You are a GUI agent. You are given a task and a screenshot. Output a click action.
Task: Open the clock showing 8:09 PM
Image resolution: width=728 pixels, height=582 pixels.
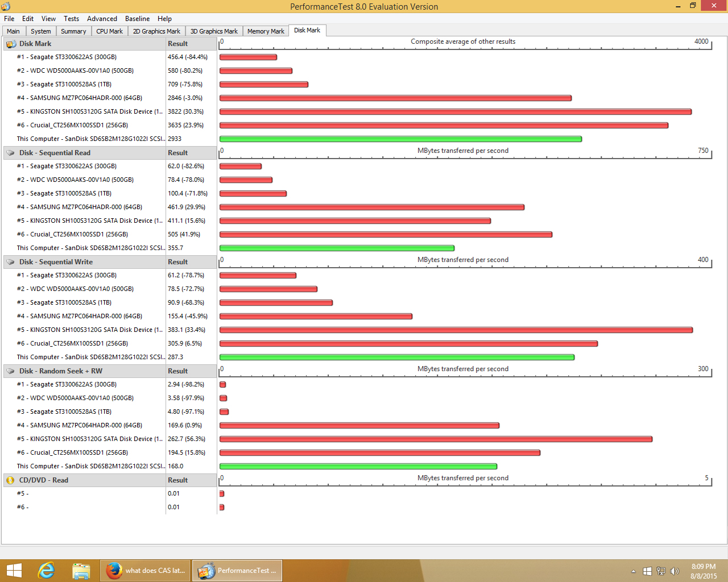click(704, 571)
